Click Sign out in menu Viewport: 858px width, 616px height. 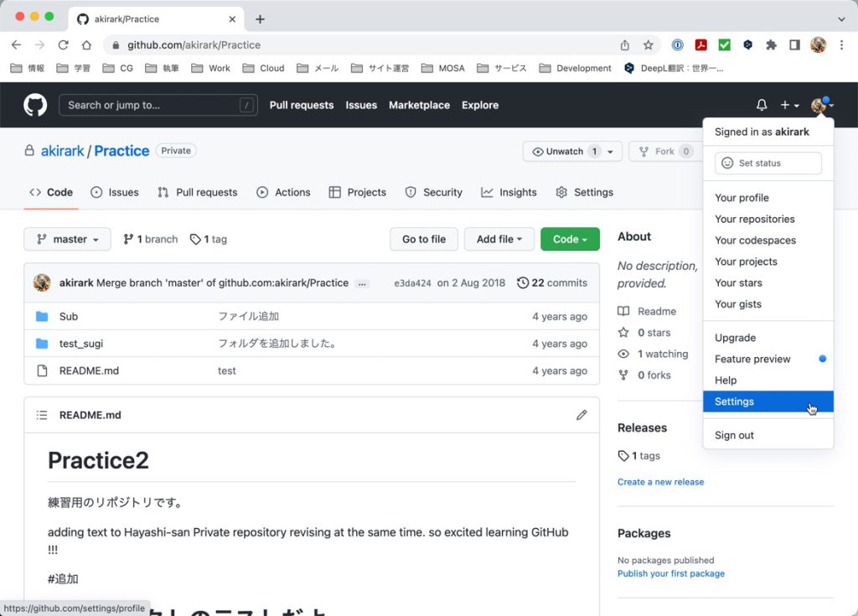[x=768, y=435]
